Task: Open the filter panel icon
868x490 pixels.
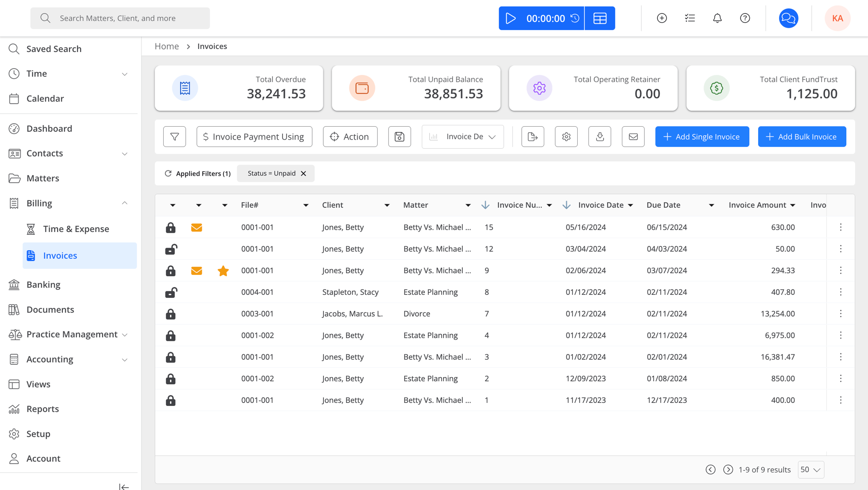Action: click(x=174, y=137)
